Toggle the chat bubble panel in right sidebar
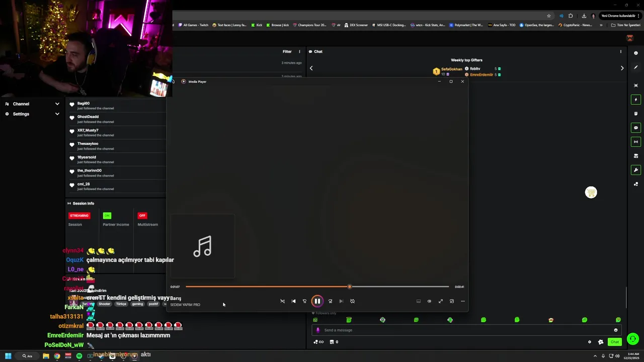Screen dimensions: 644x362 click(636, 128)
